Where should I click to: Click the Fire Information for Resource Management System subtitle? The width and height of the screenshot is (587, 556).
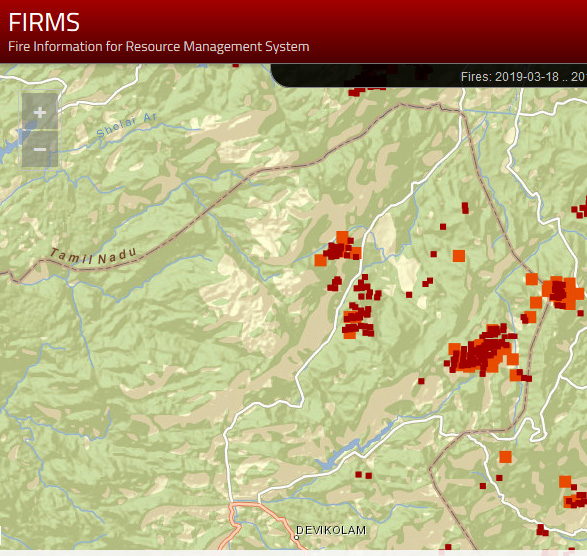[159, 47]
